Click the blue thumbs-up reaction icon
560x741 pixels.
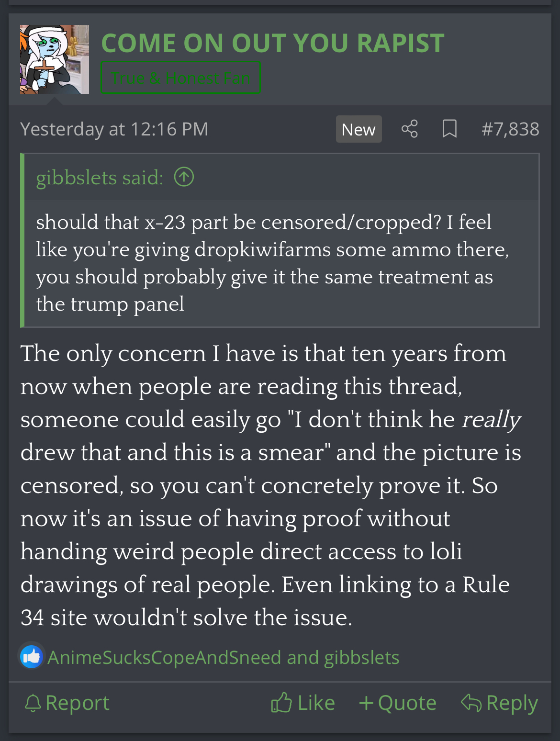(32, 657)
